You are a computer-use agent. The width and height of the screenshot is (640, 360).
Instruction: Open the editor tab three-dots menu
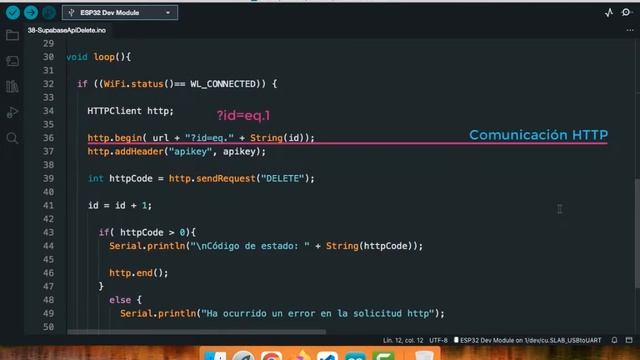[x=630, y=30]
